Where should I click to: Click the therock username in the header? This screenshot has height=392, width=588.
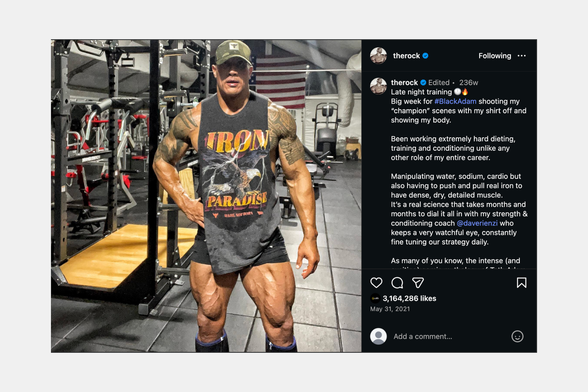(x=406, y=56)
